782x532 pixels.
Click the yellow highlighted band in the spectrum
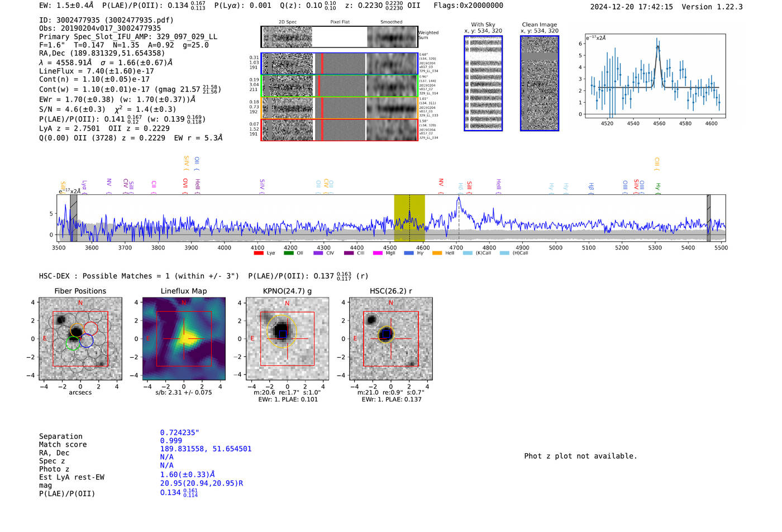409,218
